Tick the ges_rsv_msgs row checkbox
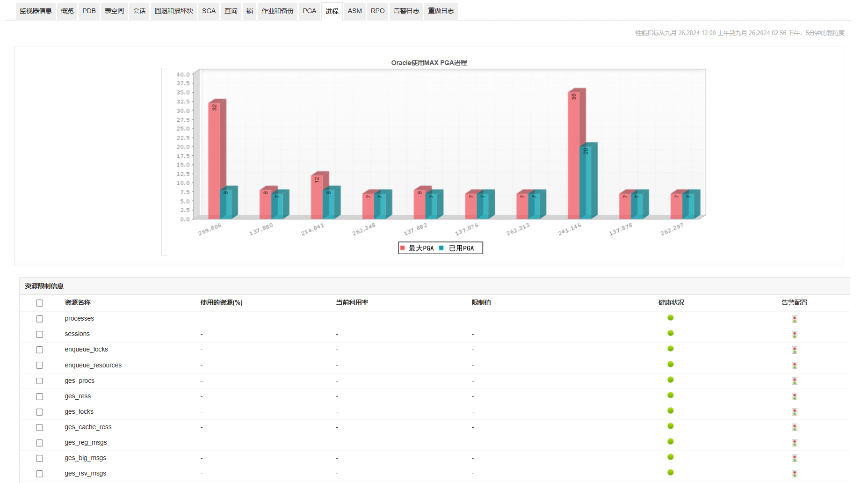 coord(39,474)
